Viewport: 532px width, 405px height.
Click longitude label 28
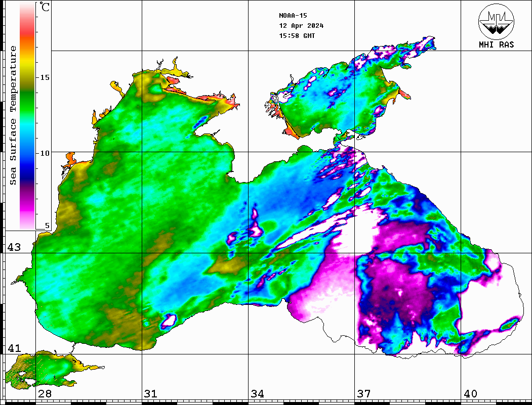pyautogui.click(x=45, y=393)
